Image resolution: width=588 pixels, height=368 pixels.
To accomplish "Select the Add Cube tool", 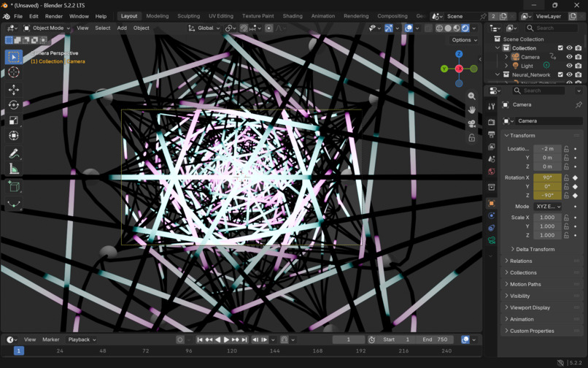I will [x=14, y=187].
